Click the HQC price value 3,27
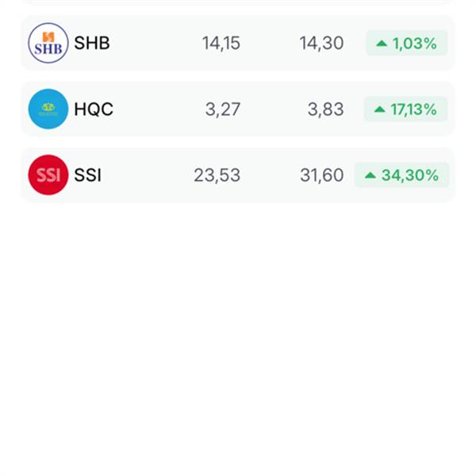 click(x=223, y=109)
